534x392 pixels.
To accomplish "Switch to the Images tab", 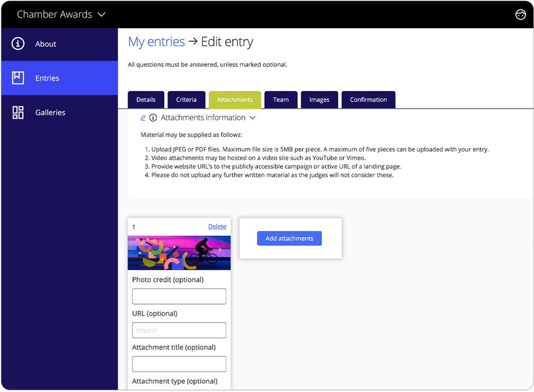I will (319, 100).
